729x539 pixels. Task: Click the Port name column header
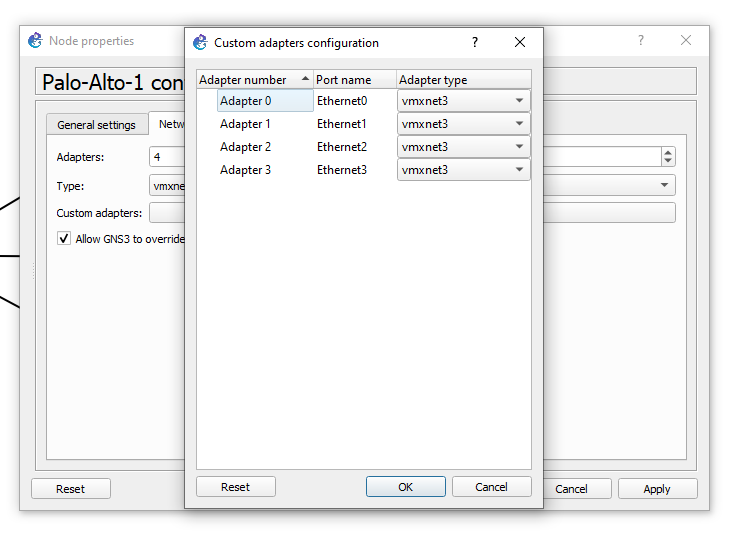tap(355, 80)
